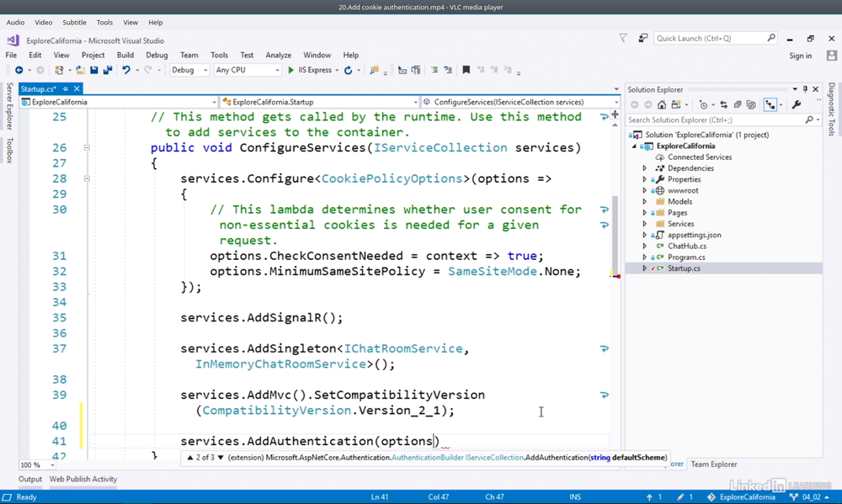Uncomment the selected lines icon
Image resolution: width=842 pixels, height=504 pixels.
(448, 71)
